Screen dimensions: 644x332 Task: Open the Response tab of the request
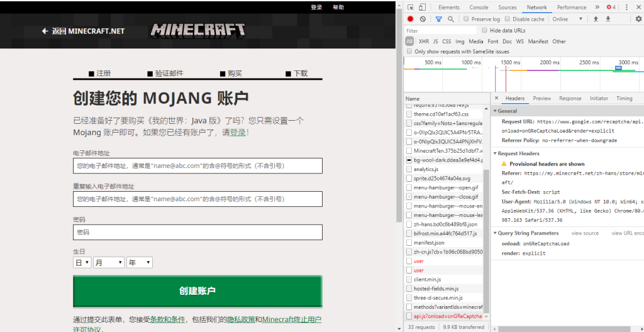(570, 99)
